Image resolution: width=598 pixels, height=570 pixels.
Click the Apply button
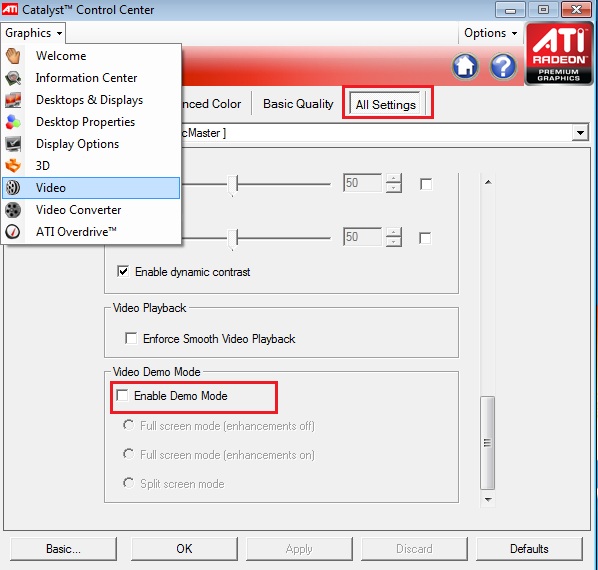tap(299, 549)
